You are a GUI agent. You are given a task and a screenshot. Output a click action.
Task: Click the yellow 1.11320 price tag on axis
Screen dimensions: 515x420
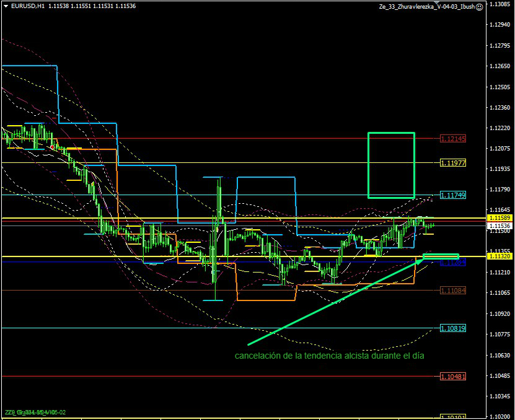pyautogui.click(x=498, y=256)
